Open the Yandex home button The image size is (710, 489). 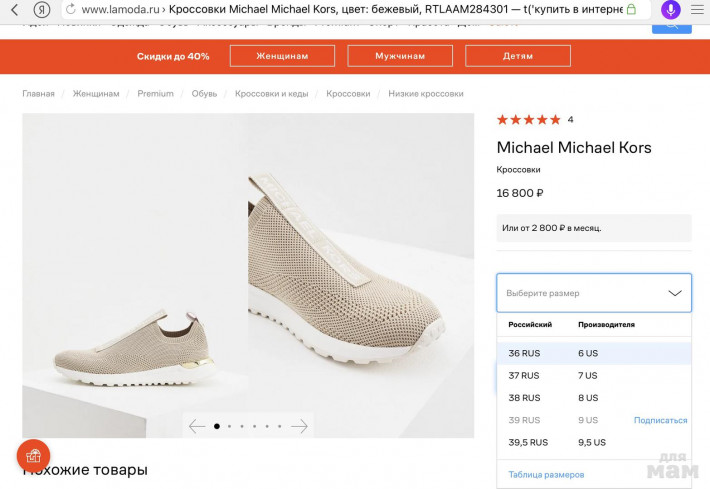click(41, 9)
